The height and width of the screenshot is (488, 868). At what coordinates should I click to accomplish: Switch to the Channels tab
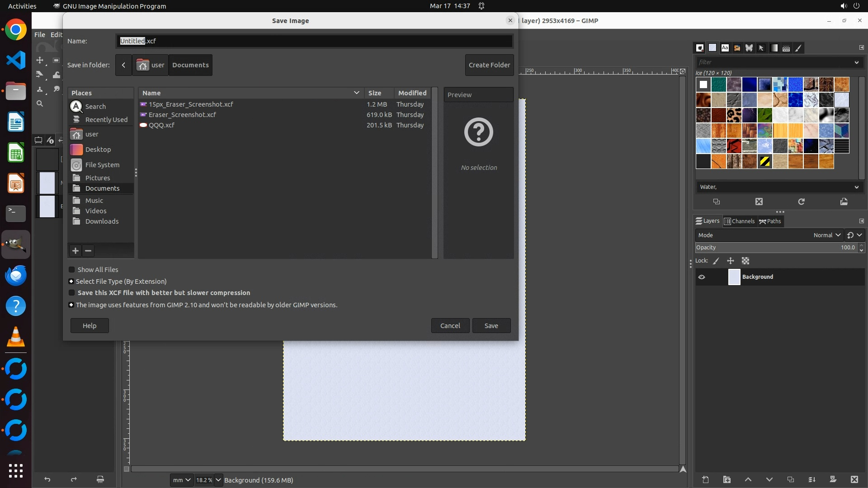coord(739,221)
